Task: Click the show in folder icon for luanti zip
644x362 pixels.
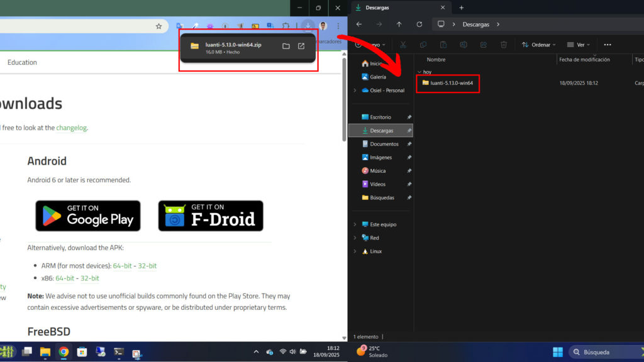Action: tap(286, 46)
